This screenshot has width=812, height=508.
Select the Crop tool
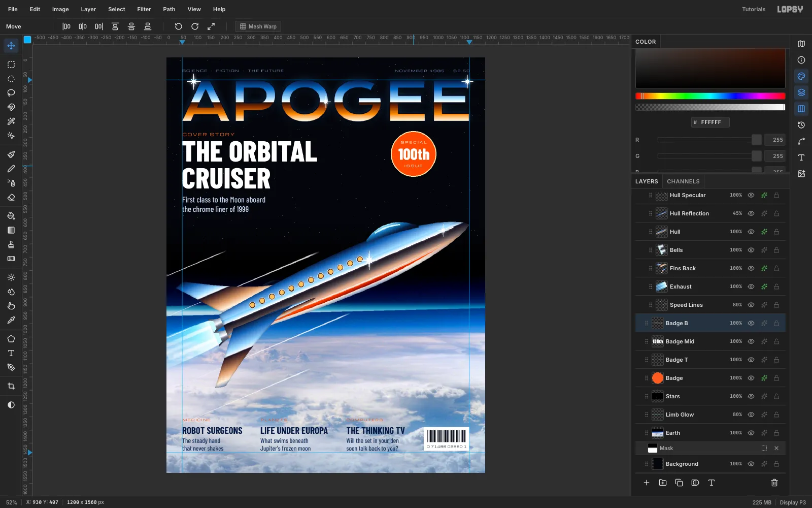point(11,386)
